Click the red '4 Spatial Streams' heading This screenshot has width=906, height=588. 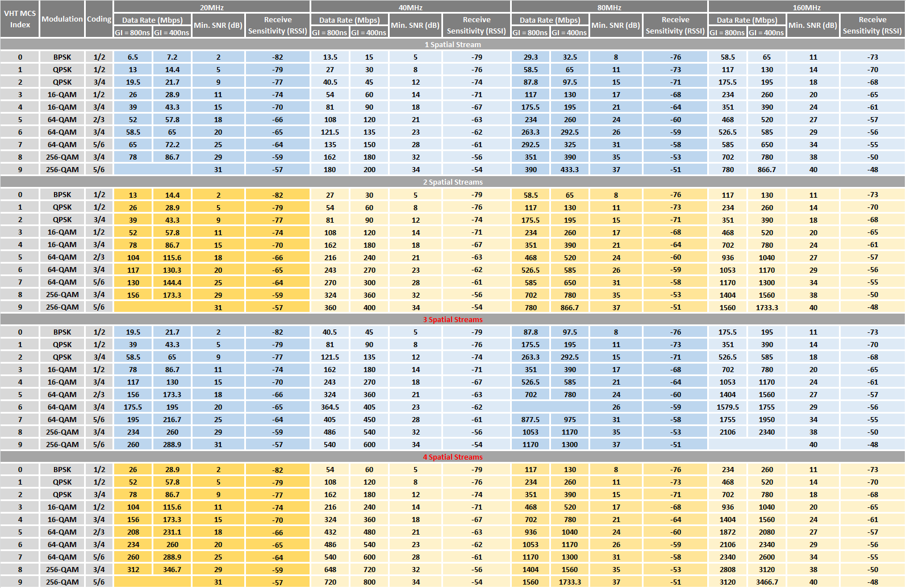[x=453, y=457]
